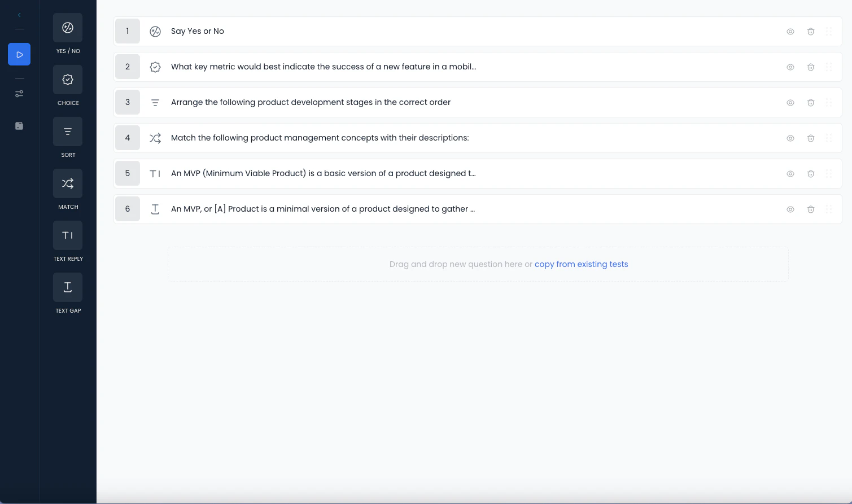Click the 'copy from existing tests' link
This screenshot has width=852, height=504.
(581, 264)
